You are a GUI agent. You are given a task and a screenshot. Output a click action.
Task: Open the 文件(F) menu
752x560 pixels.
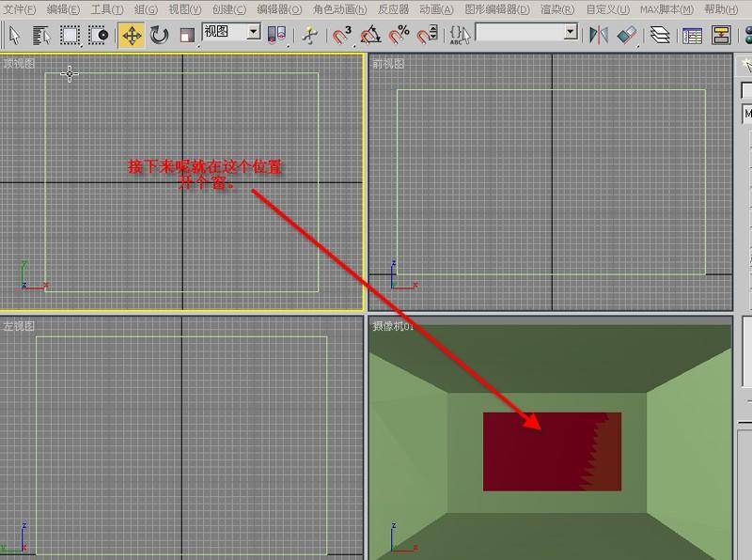click(x=20, y=9)
